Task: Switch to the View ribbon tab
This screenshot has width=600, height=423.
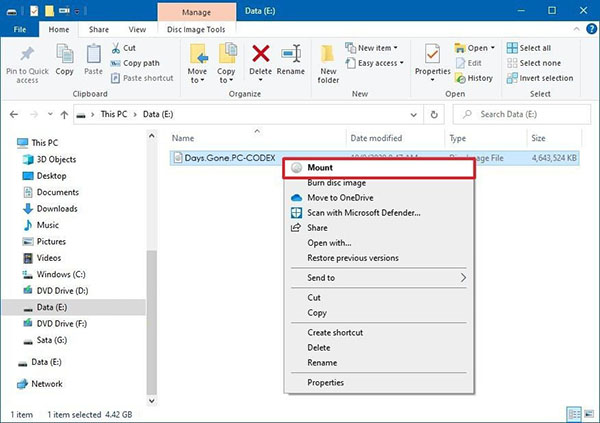Action: coord(137,29)
